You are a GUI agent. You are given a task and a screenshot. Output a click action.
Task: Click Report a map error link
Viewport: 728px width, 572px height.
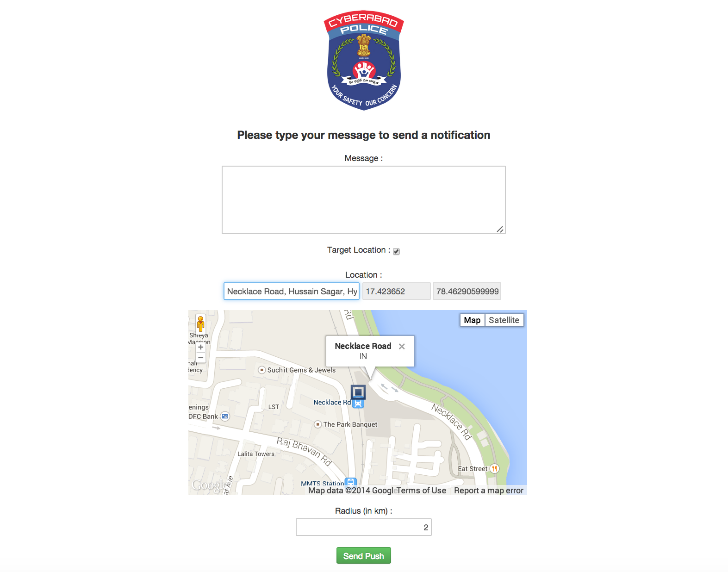tap(489, 491)
